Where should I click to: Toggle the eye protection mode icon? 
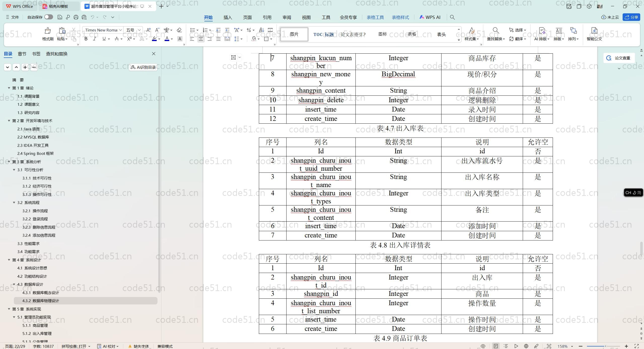(483, 346)
